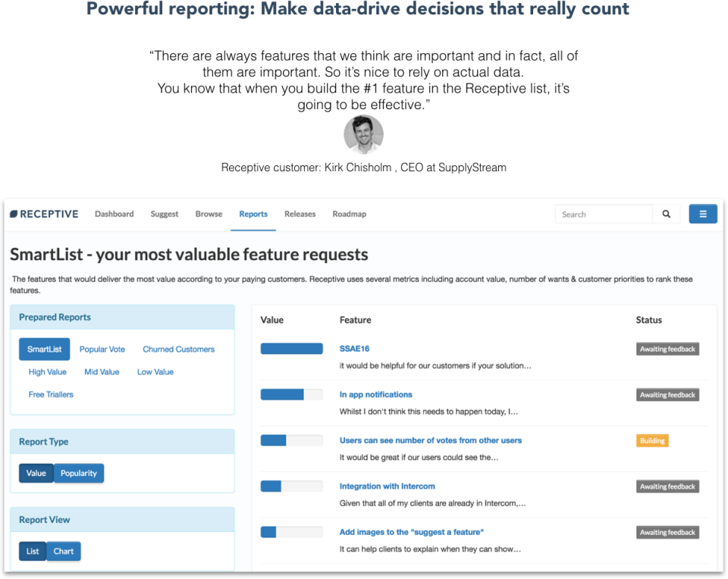
Task: Open the In app notifications feature
Action: [x=375, y=394]
